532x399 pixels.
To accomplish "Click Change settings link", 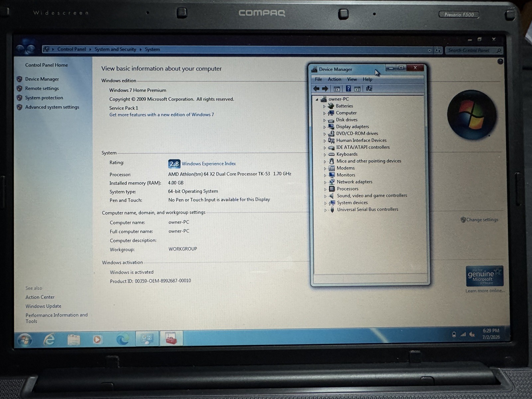I will (482, 220).
